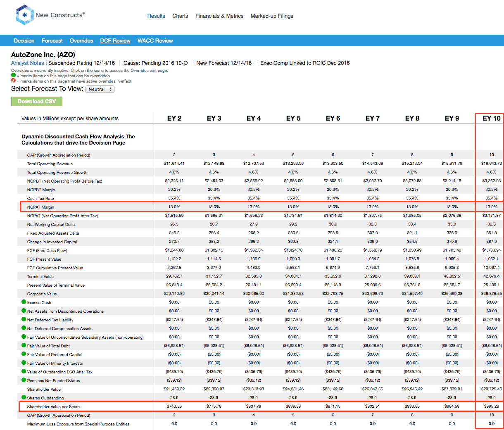Viewport: 504px width, 430px height.
Task: Click the EY 5 column header
Action: coord(293,118)
